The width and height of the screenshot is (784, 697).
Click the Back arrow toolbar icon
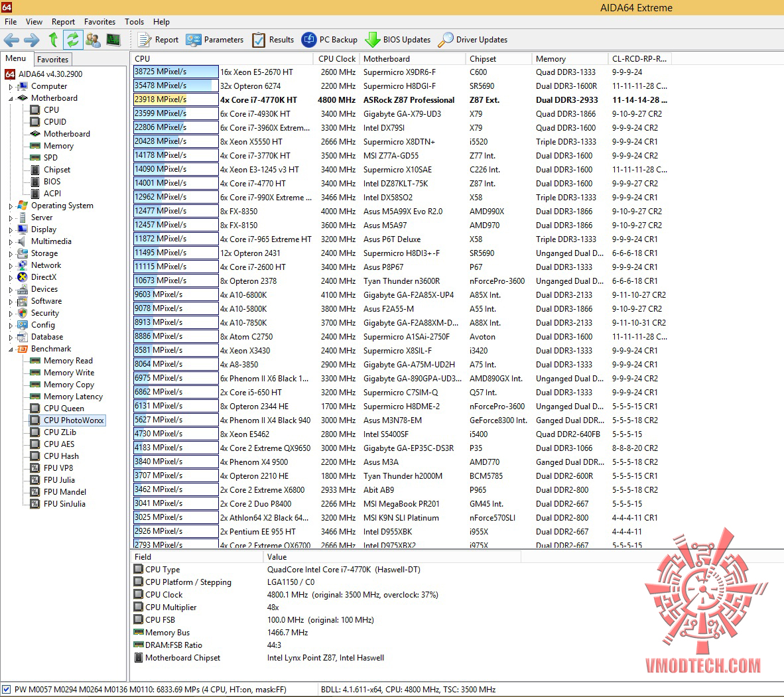click(x=11, y=40)
